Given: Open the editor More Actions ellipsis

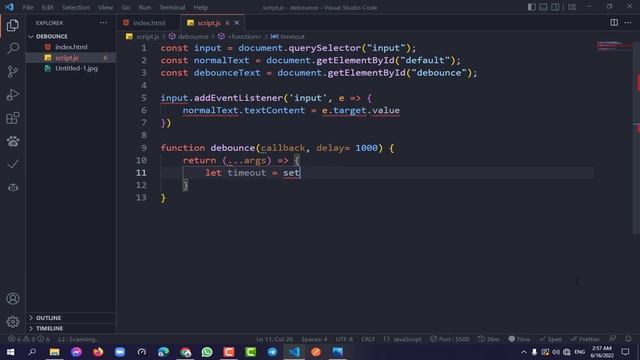Looking at the screenshot, I should coord(628,23).
